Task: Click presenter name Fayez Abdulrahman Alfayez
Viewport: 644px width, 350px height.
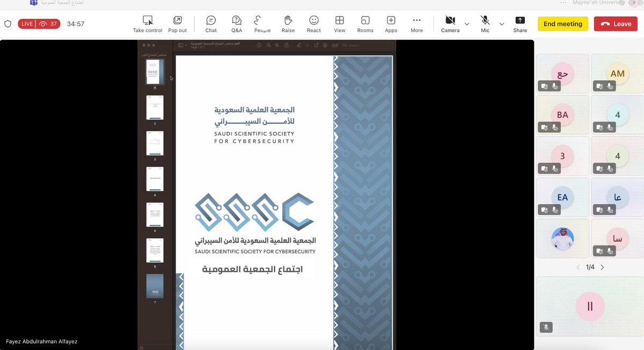Action: tap(41, 341)
